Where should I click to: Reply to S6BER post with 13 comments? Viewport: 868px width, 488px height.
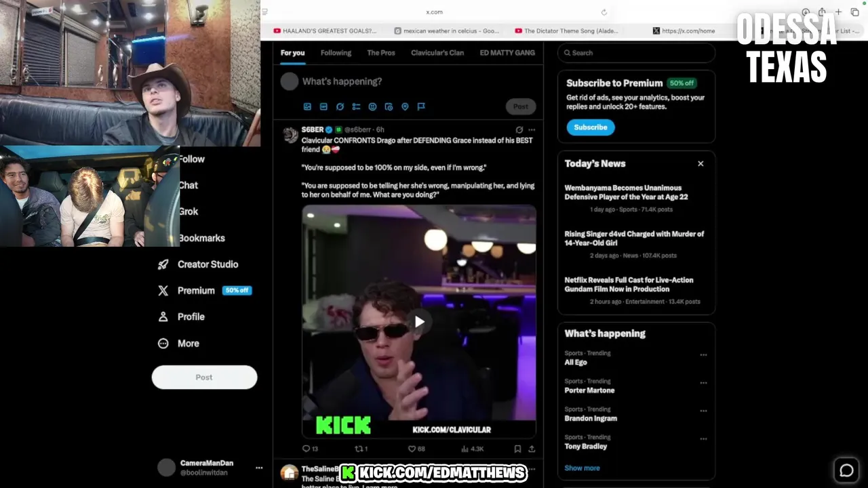click(310, 449)
